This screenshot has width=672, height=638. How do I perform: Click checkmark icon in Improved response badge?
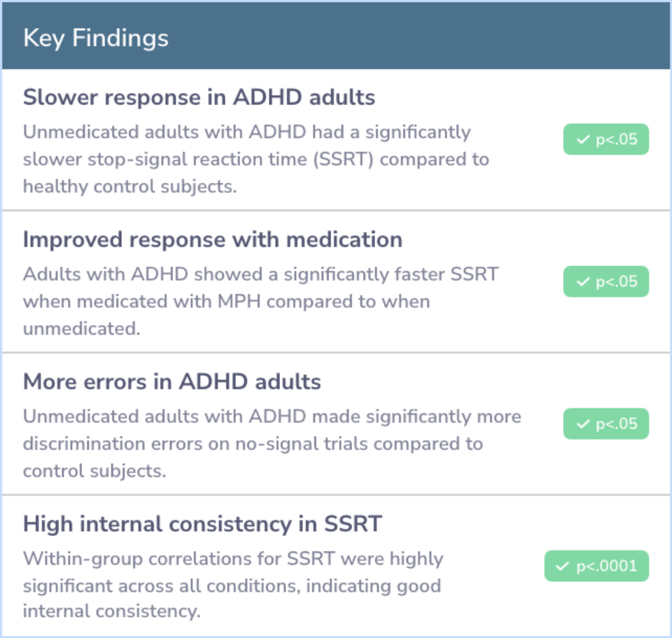(583, 282)
